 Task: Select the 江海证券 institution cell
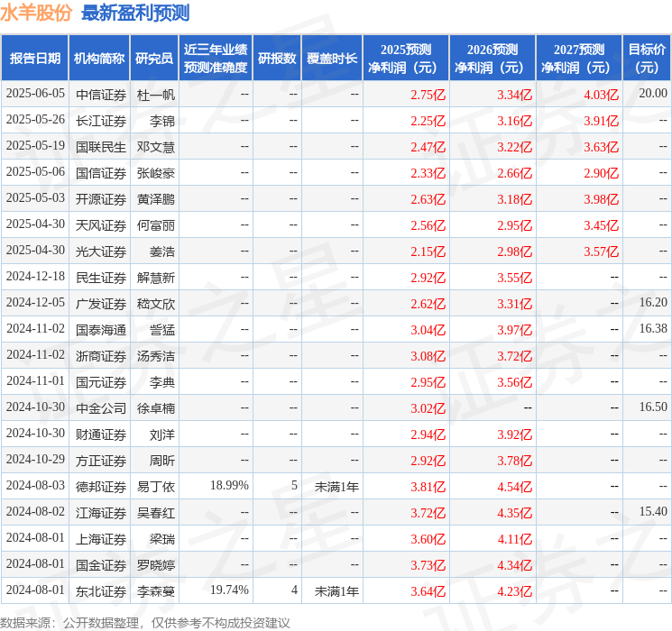point(101,513)
